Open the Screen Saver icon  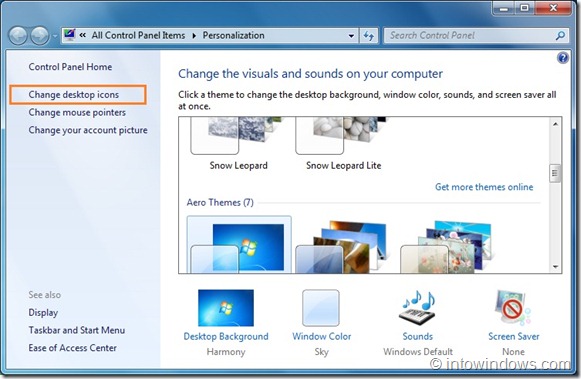pos(513,308)
